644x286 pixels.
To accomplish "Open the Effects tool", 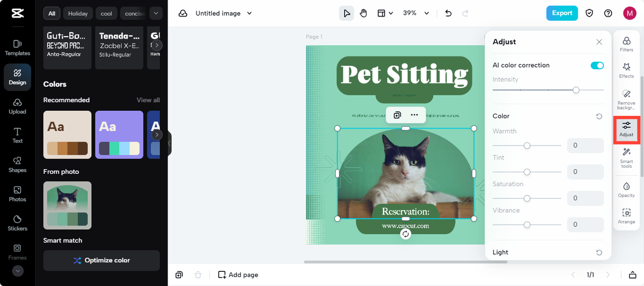I will (x=626, y=70).
